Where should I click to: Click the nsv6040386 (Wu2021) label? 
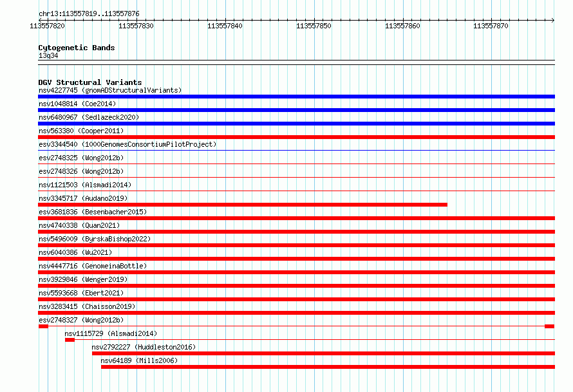(75, 252)
